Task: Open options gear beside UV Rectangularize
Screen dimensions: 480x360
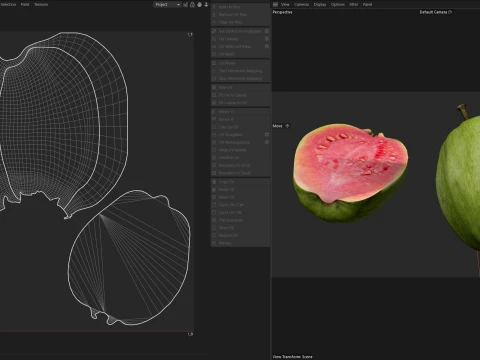Action: coord(267,142)
